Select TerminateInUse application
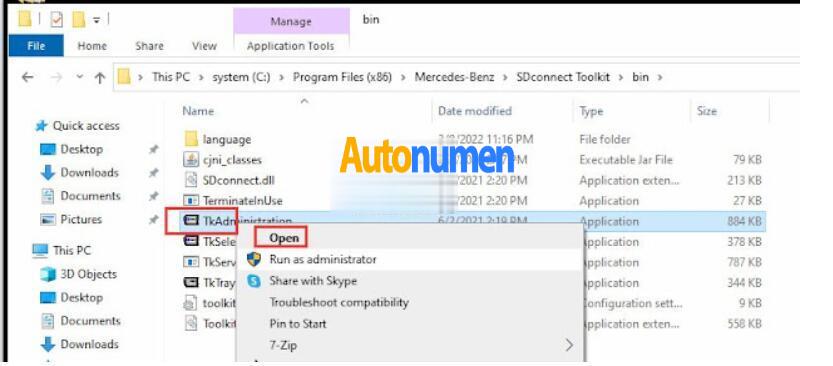 pyautogui.click(x=242, y=201)
